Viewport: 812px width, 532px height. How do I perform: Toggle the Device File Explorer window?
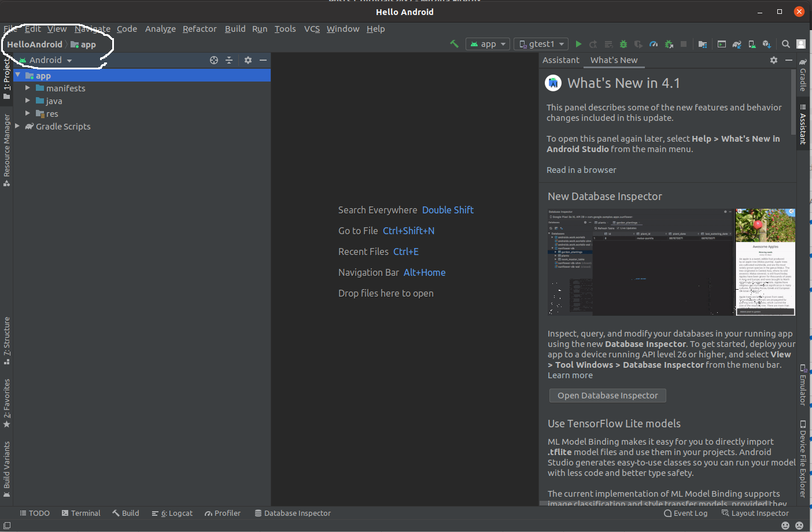pyautogui.click(x=803, y=459)
